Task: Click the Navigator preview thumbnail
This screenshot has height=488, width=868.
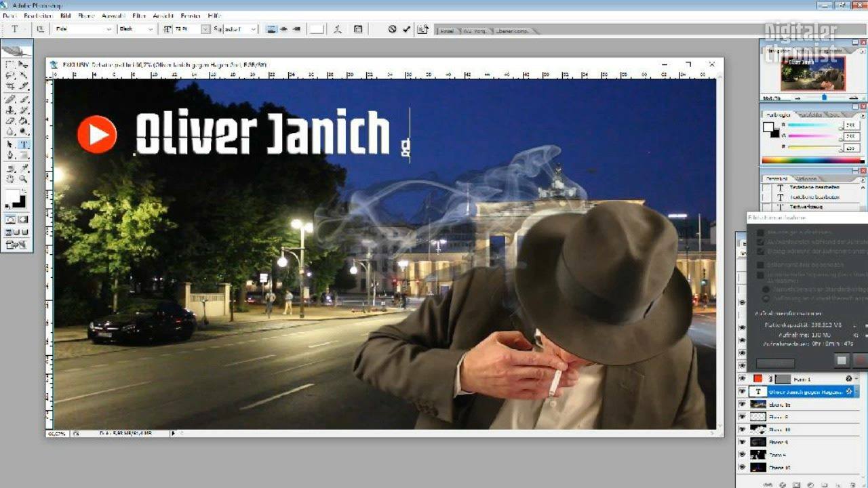Action: pyautogui.click(x=813, y=73)
